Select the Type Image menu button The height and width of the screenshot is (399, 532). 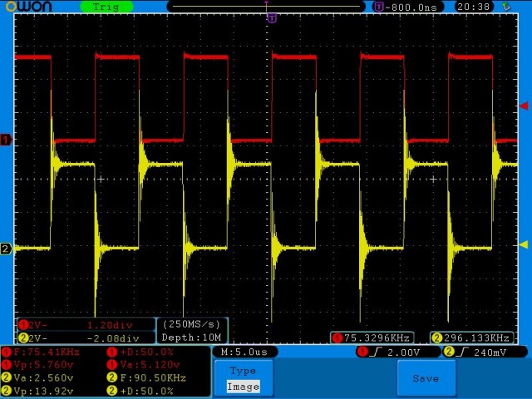pos(244,379)
